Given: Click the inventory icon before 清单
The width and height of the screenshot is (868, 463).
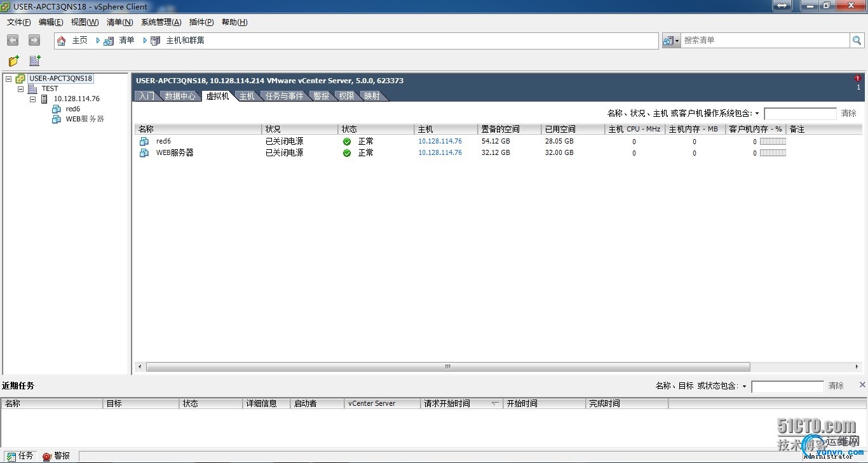Looking at the screenshot, I should pos(109,41).
